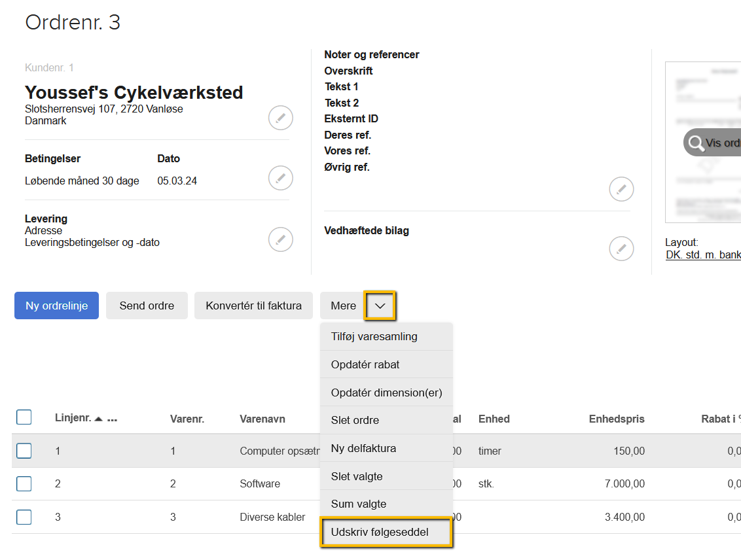Screen dimensions: 741x560
Task: Select Tilføj varesamling menu entry
Action: pyautogui.click(x=374, y=336)
